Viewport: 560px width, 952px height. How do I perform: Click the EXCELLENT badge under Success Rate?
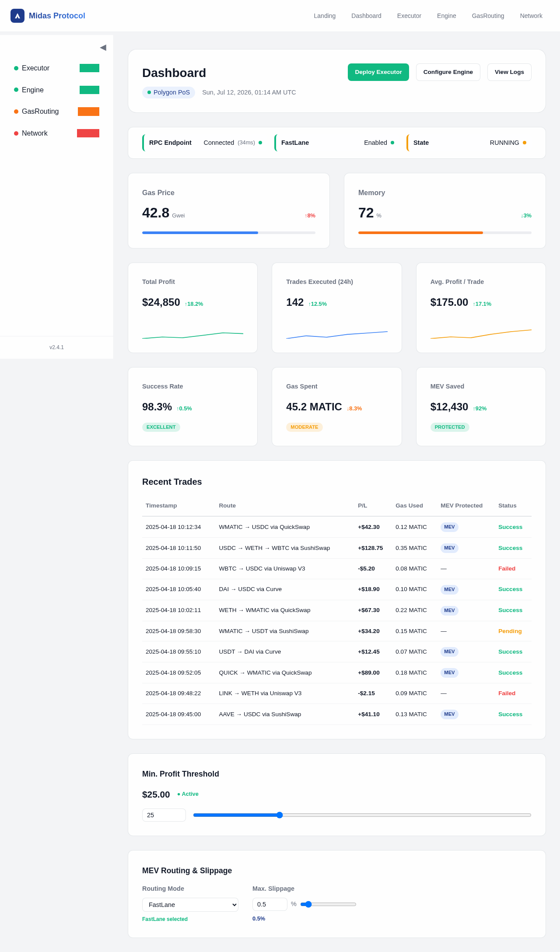coord(161,427)
